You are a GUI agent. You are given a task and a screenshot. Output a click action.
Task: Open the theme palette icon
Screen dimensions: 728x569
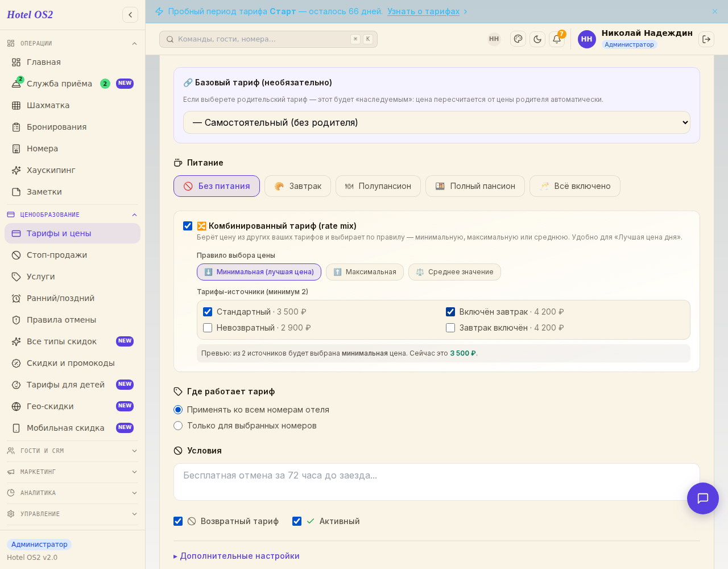click(518, 39)
